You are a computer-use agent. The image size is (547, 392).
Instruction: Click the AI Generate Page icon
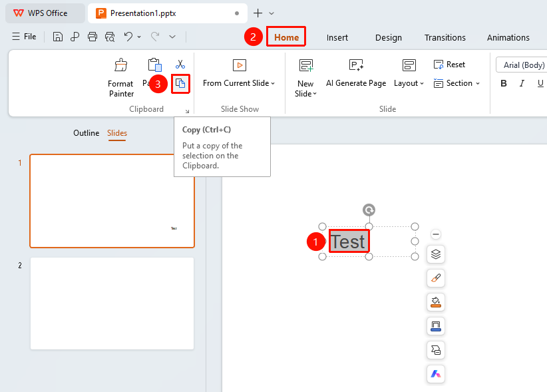point(356,65)
